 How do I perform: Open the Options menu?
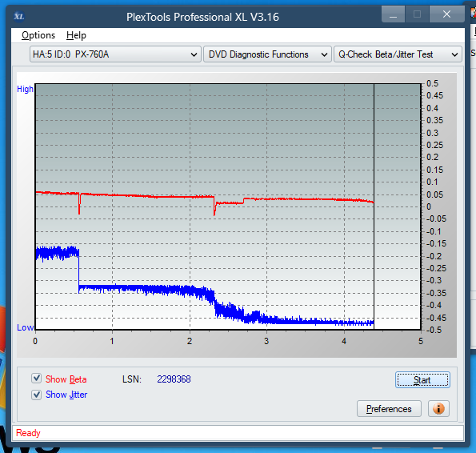click(x=38, y=35)
